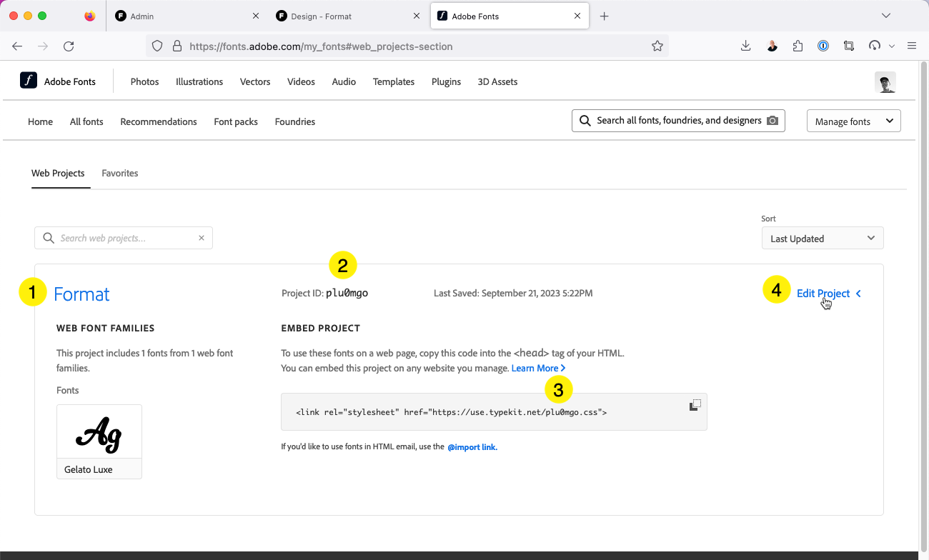929x560 pixels.
Task: Close the Admin tab
Action: 256,16
